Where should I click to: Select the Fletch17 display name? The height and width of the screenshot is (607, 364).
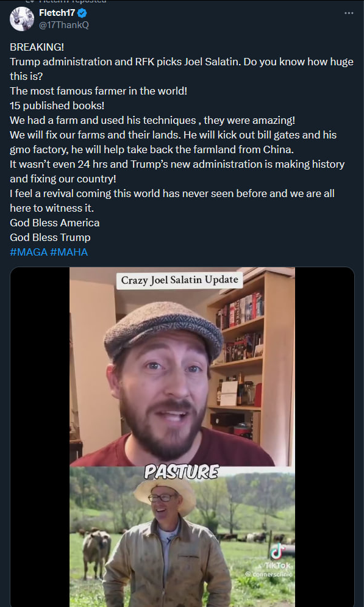click(x=57, y=13)
